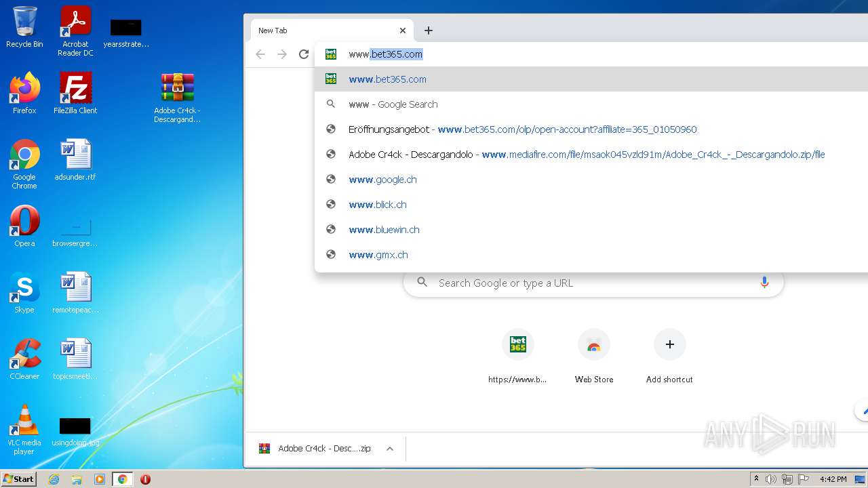Choose www.gmx.ch suggestion

[591, 255]
